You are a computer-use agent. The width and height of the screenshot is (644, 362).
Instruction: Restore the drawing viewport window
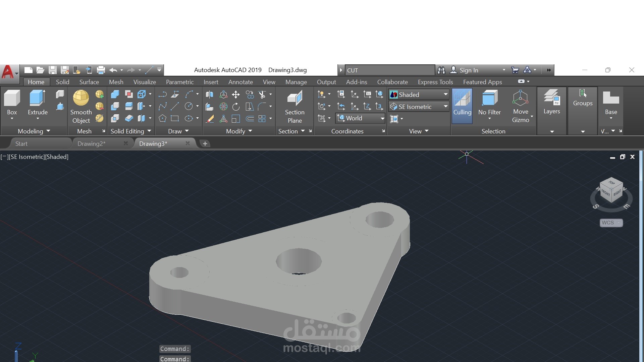coord(623,157)
